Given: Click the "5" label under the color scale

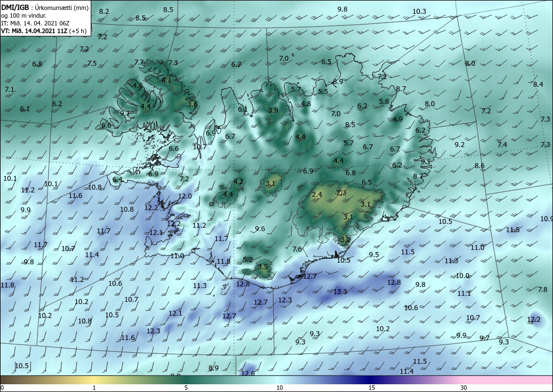Looking at the screenshot, I should [186, 388].
